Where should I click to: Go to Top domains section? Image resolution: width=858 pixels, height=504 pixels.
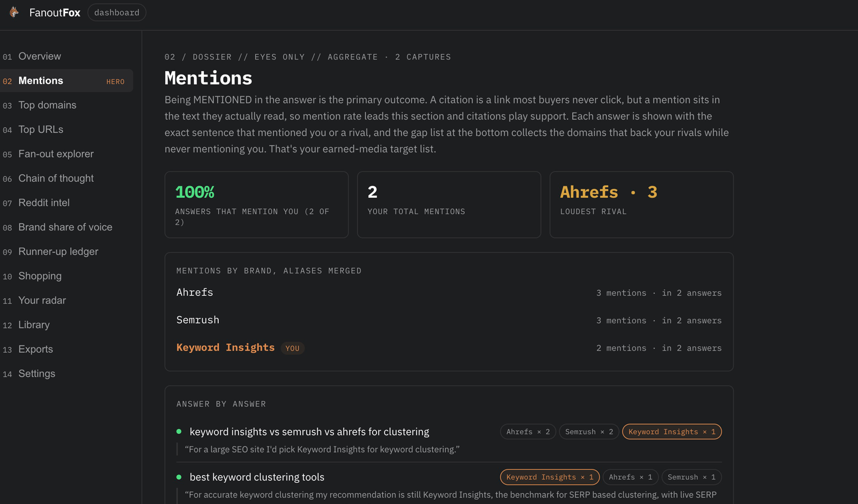(x=66, y=105)
